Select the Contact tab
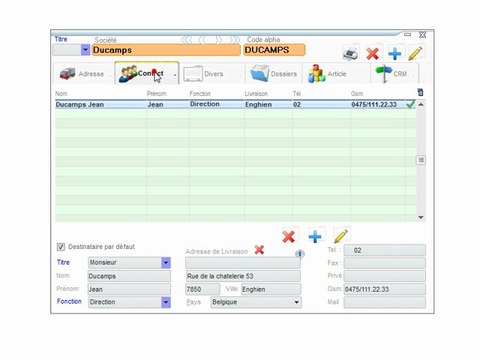Image resolution: width=480 pixels, height=360 pixels. [147, 73]
